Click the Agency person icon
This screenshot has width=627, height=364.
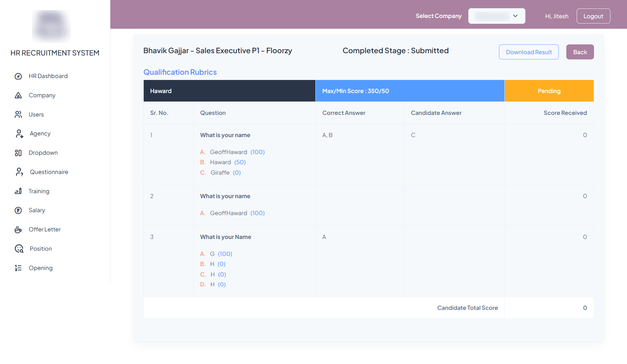coord(19,134)
